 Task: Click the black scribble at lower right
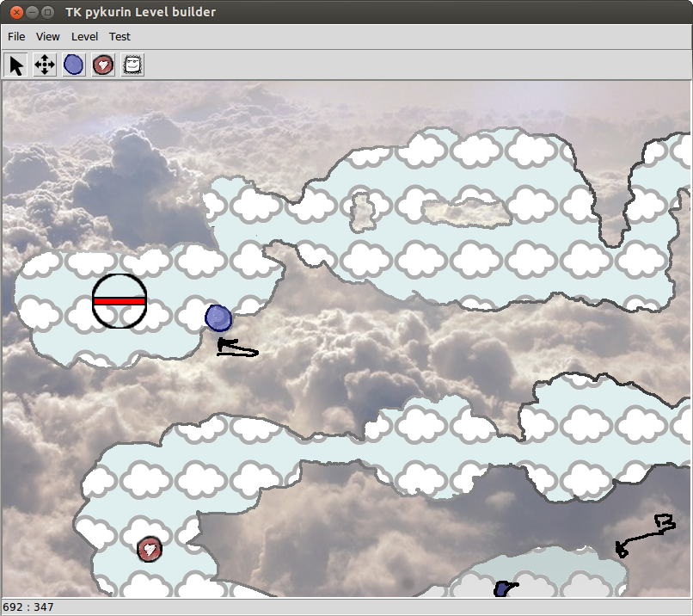[x=645, y=535]
